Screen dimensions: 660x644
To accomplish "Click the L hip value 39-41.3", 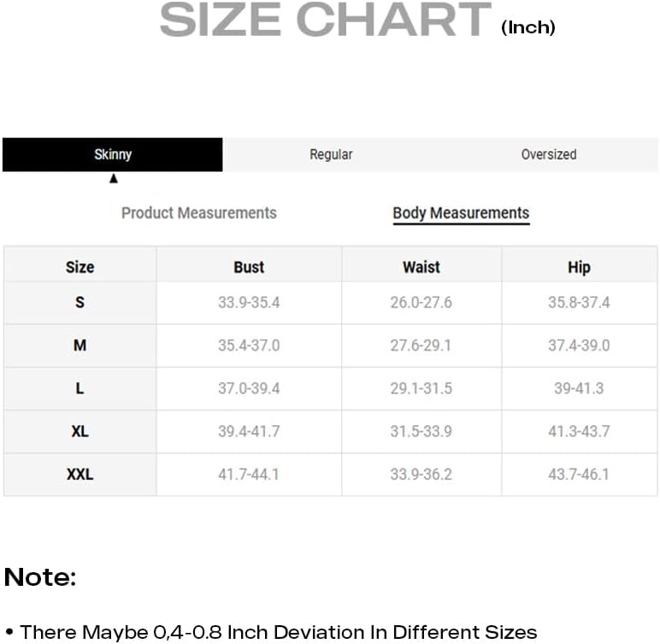I will coord(579,388).
